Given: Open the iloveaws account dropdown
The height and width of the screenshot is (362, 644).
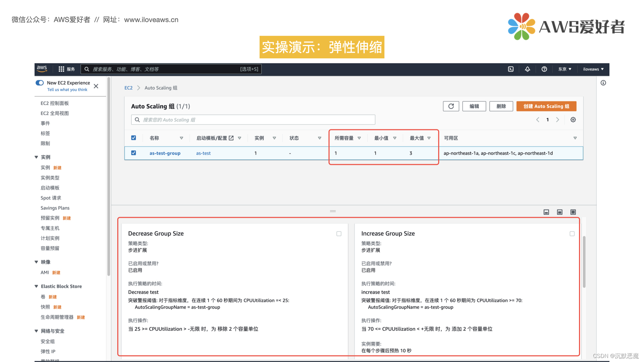Looking at the screenshot, I should pos(593,69).
